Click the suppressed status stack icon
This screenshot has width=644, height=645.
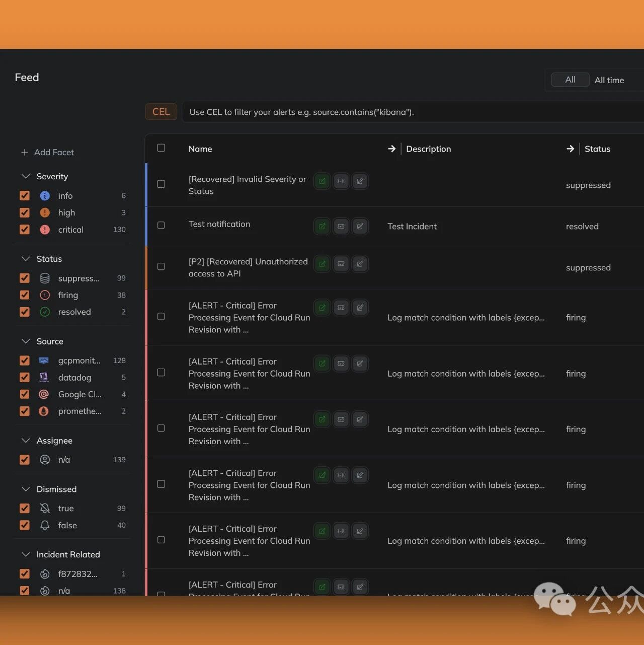[45, 278]
